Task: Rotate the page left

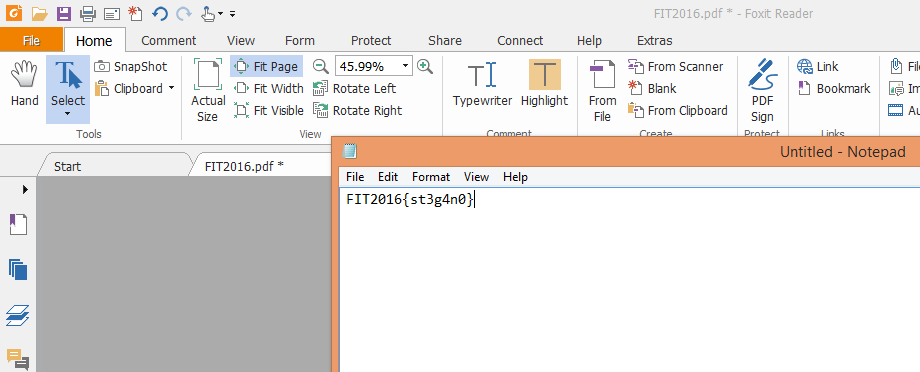Action: (354, 89)
